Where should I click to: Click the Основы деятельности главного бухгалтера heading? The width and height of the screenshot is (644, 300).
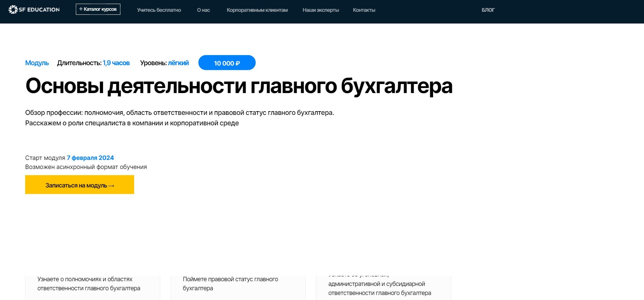click(239, 86)
